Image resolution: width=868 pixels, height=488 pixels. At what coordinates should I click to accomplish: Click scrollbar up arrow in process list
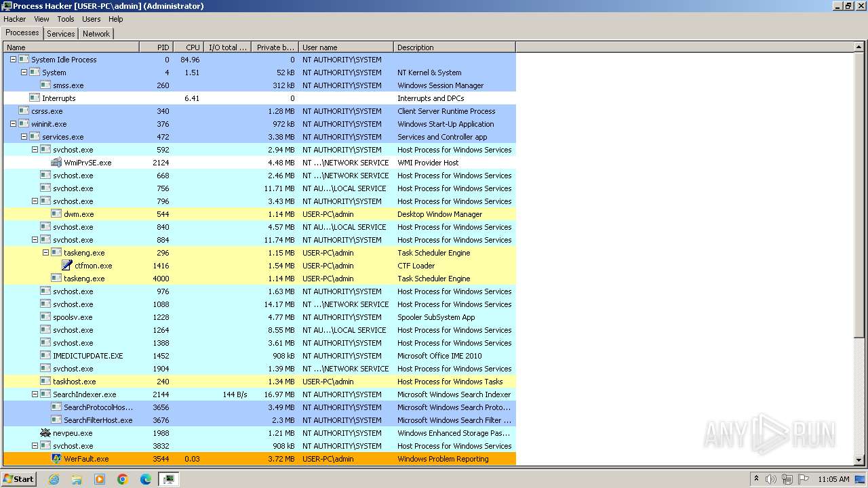(x=859, y=47)
